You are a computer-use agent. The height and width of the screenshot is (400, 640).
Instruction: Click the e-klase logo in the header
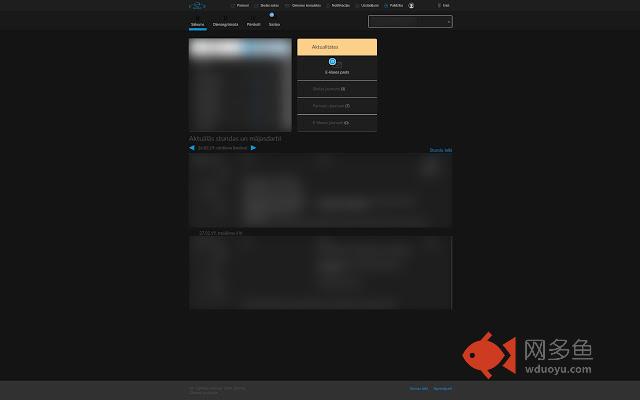point(197,5)
